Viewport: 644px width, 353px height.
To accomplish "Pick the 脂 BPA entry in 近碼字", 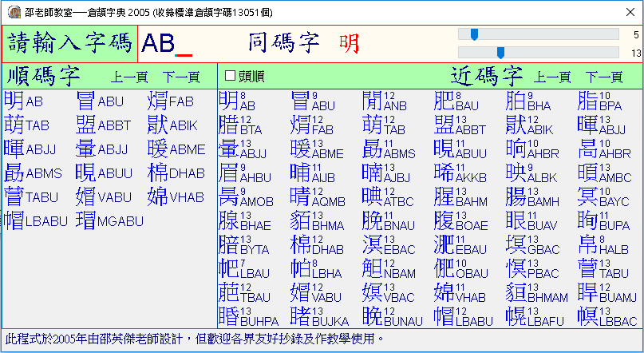I will pyautogui.click(x=599, y=101).
